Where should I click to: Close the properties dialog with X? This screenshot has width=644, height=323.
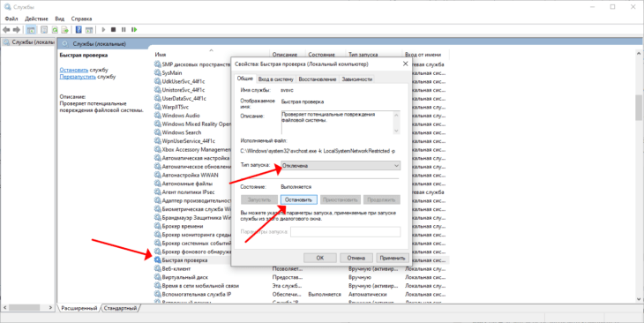(406, 64)
